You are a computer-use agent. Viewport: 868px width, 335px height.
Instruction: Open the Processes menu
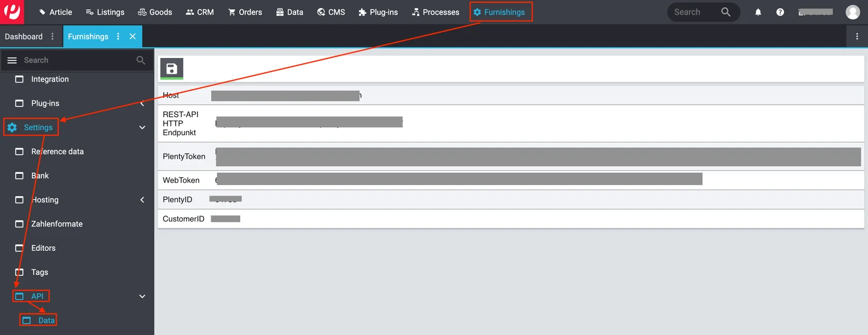pyautogui.click(x=435, y=12)
